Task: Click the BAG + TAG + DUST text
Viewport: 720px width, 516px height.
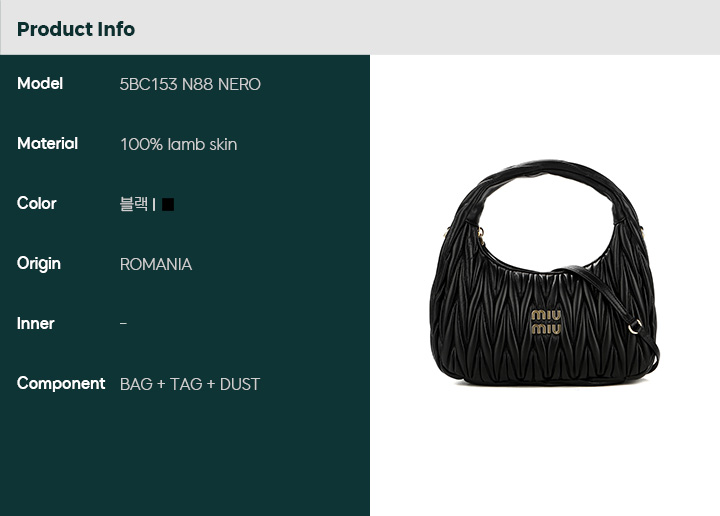Action: 190,384
